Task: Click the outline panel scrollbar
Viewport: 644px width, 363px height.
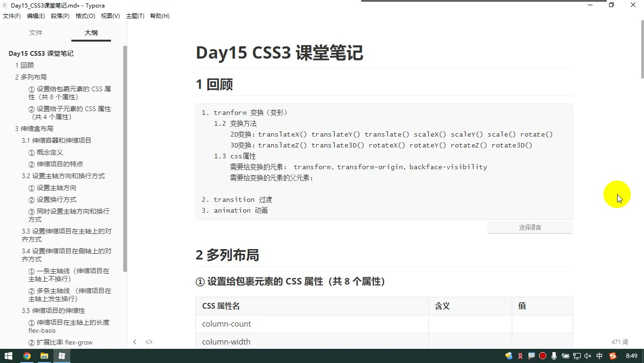Action: tap(125, 159)
